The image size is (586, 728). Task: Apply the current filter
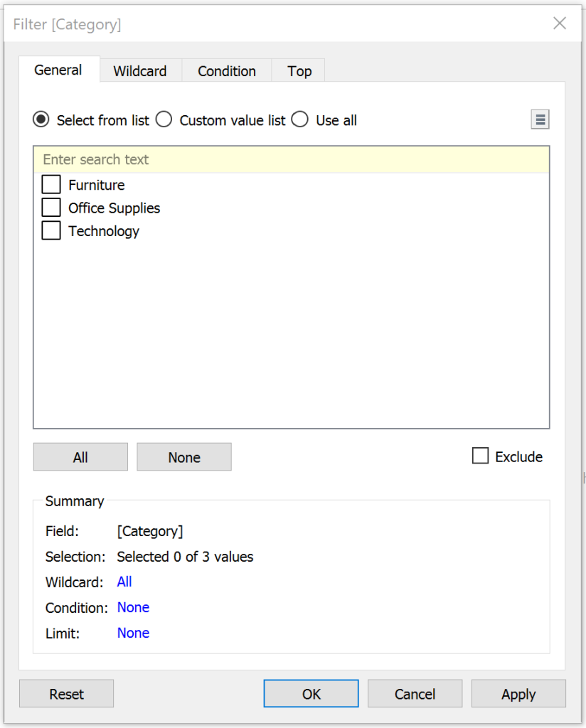tap(518, 693)
